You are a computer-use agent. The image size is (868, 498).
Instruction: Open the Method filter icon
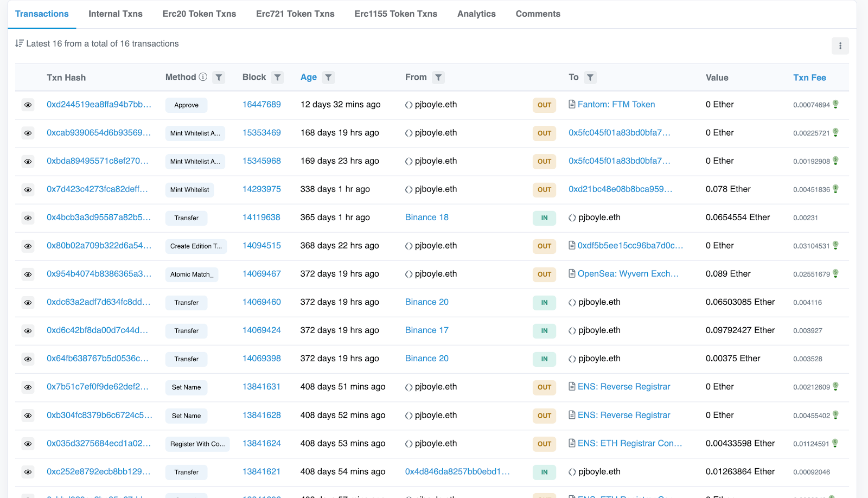coord(219,78)
